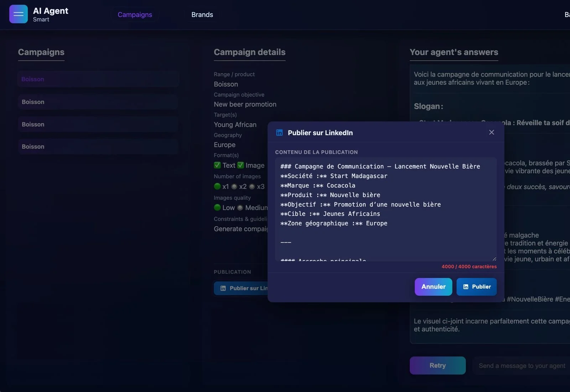Viewport: 570px width, 392px height.
Task: Open the hamburger menu icon beside AI Agent
Action: 19,14
